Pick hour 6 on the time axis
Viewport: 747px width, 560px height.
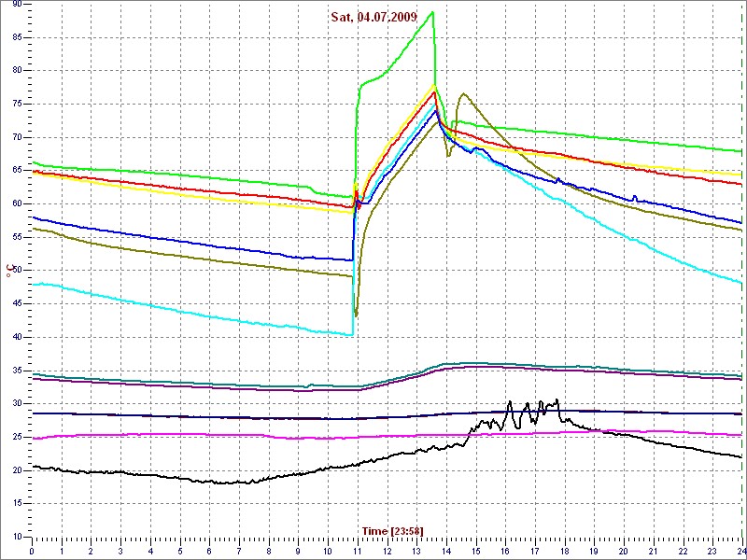pyautogui.click(x=209, y=552)
